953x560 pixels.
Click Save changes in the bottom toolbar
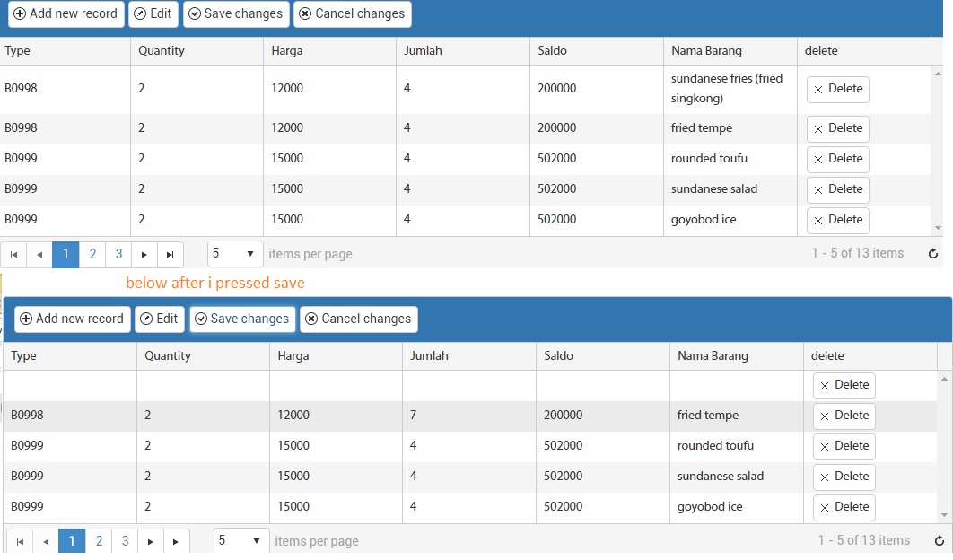241,319
